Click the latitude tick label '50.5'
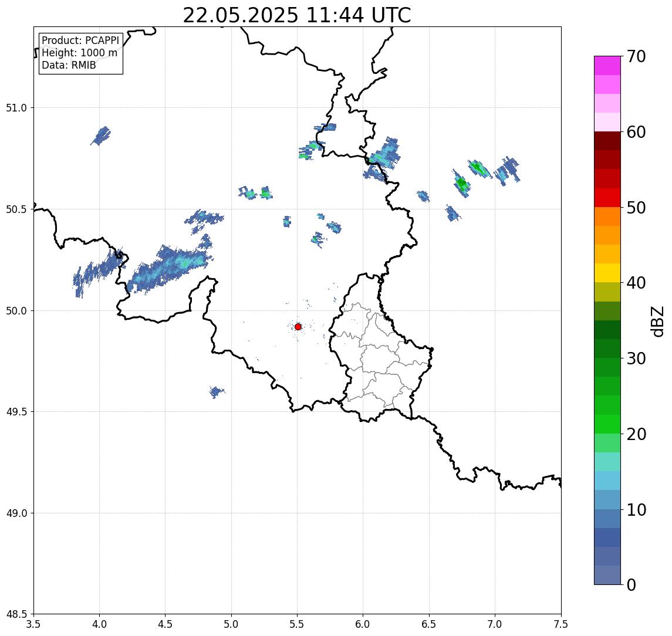Viewport: 672px width, 636px height. tap(16, 209)
